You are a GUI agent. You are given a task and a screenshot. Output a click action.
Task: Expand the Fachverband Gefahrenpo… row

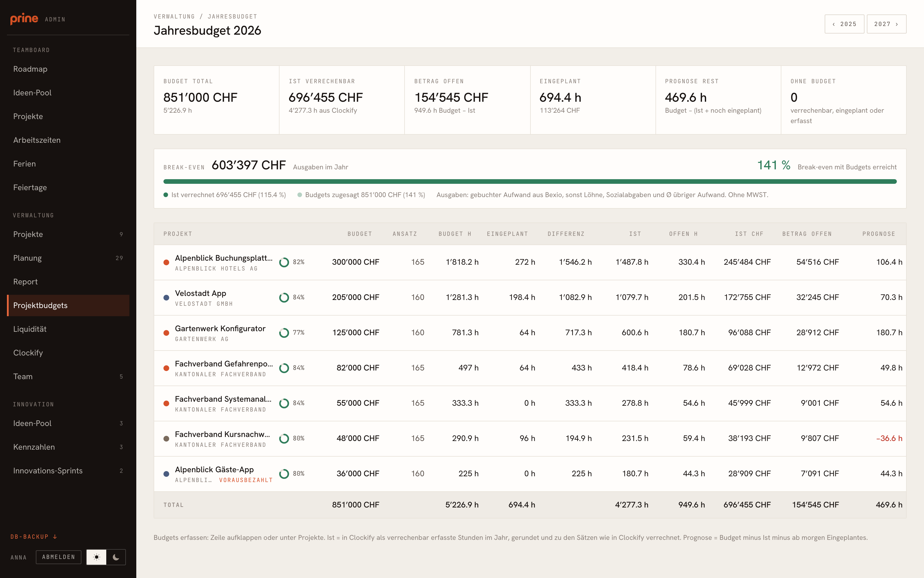pyautogui.click(x=530, y=368)
